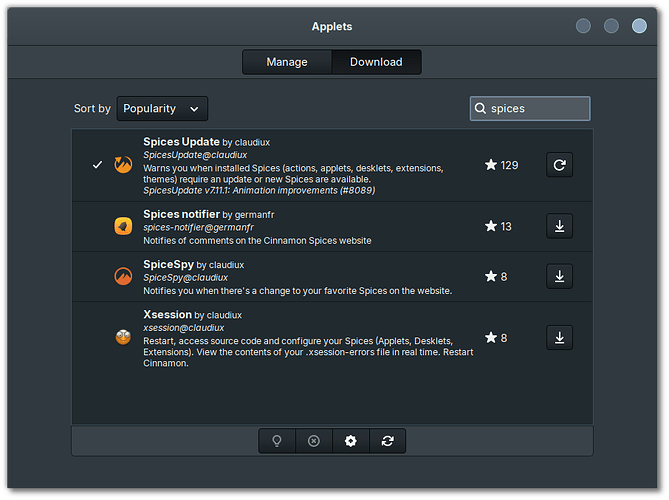Image resolution: width=669 pixels, height=500 pixels.
Task: Click the lightest rightmost window control circle
Action: click(x=639, y=26)
